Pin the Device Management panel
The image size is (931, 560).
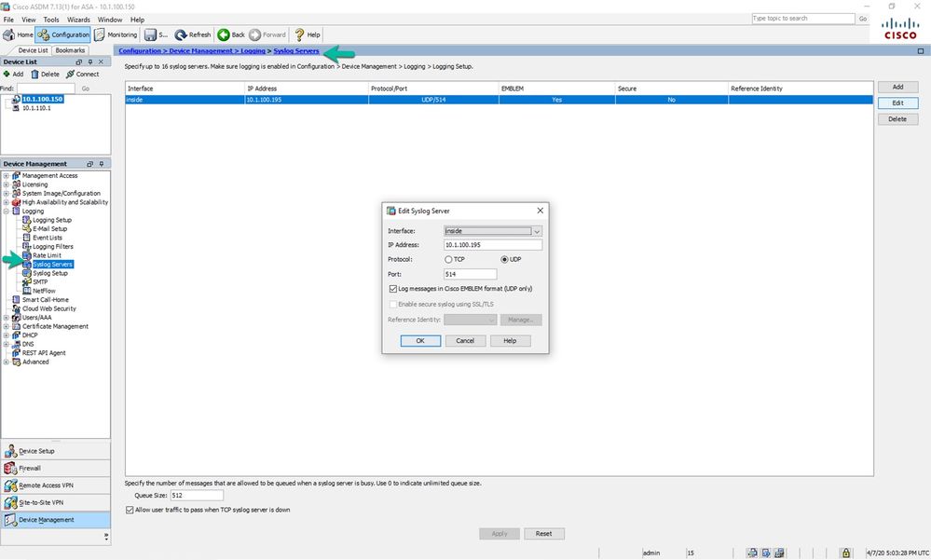[x=102, y=164]
